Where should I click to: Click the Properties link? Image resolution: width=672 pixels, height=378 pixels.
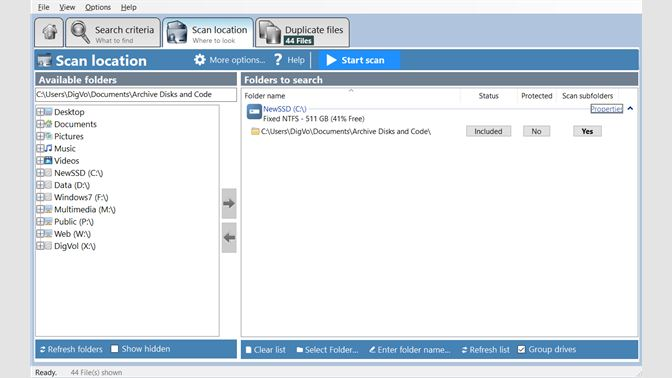click(x=606, y=109)
